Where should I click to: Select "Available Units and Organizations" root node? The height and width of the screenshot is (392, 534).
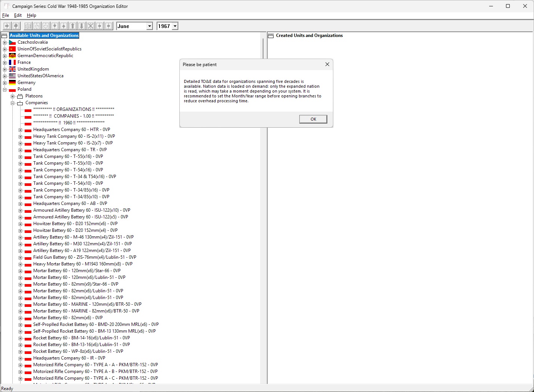pyautogui.click(x=44, y=35)
